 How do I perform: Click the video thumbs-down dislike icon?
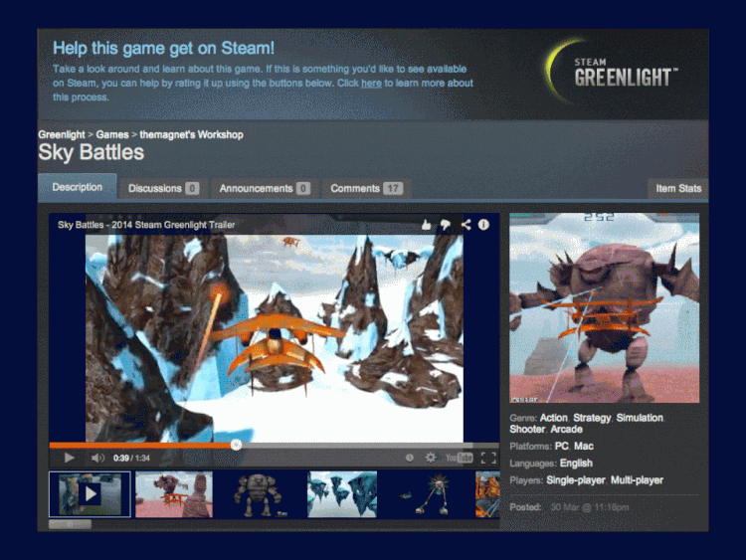click(x=446, y=225)
